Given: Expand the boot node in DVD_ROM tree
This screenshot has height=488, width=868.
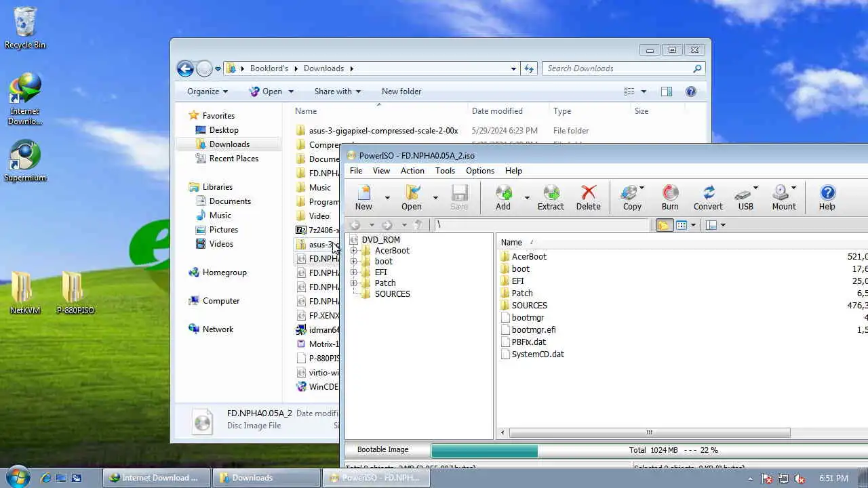Looking at the screenshot, I should 353,262.
